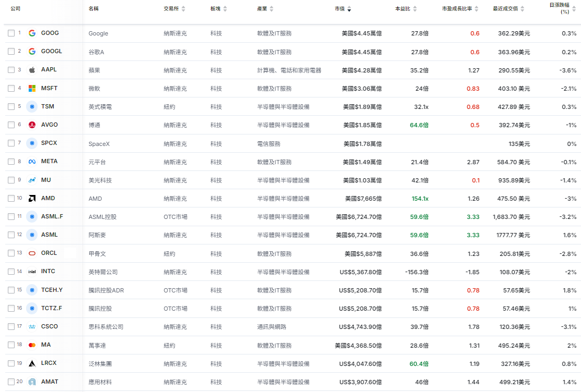The width and height of the screenshot is (581, 392).
Task: Click the Google logo icon in GOOG row
Action: click(x=32, y=33)
